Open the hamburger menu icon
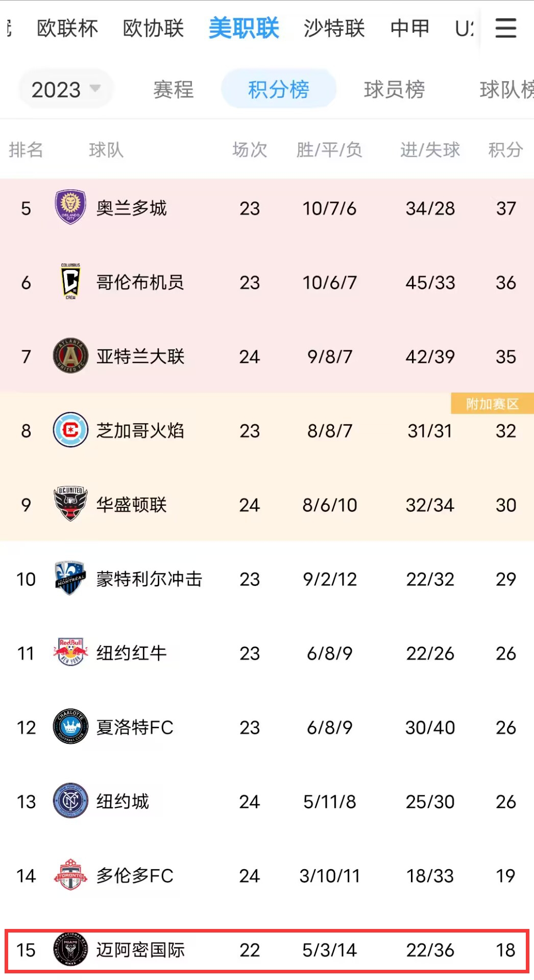Image resolution: width=534 pixels, height=980 pixels. click(x=505, y=28)
